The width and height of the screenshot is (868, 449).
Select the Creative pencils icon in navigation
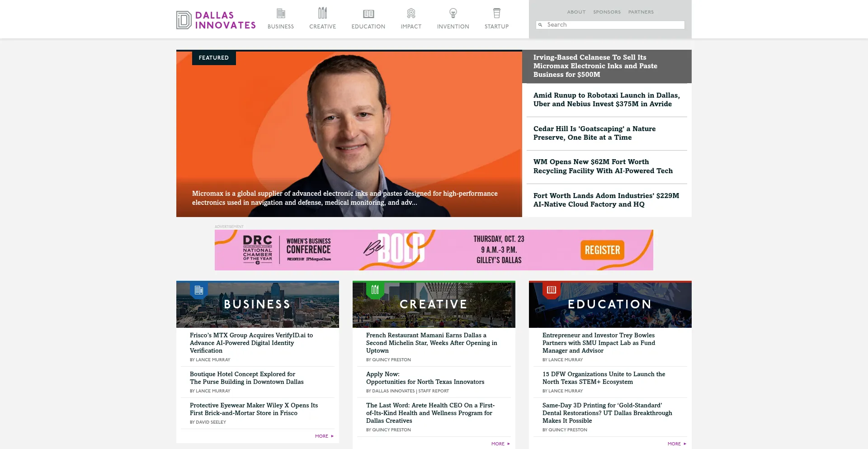pos(322,13)
